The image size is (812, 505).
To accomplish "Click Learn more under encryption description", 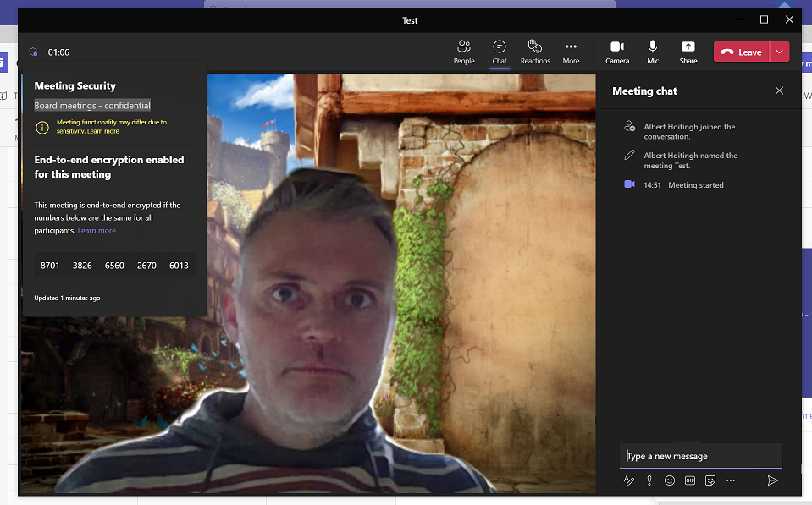I will pyautogui.click(x=97, y=231).
